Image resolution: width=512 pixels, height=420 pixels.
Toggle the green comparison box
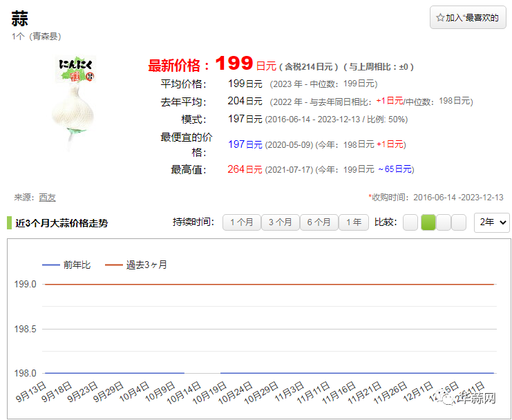[x=428, y=222]
